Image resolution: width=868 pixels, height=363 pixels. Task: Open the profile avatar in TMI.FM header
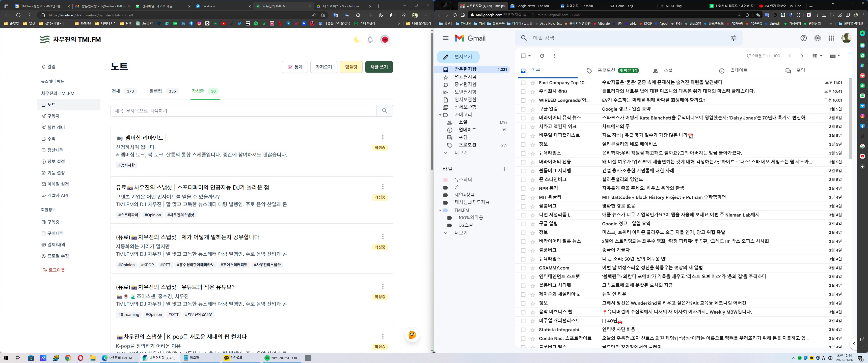385,40
